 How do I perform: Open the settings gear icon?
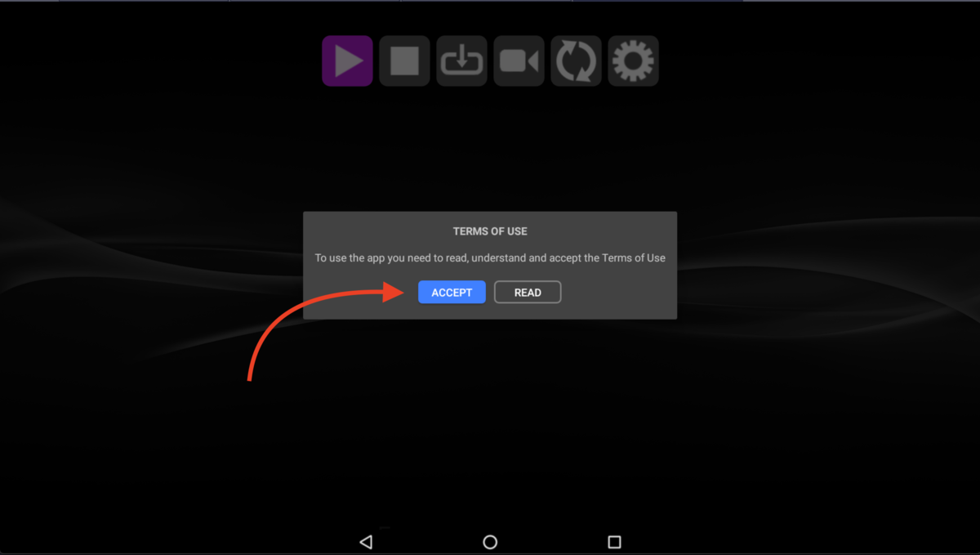click(633, 61)
